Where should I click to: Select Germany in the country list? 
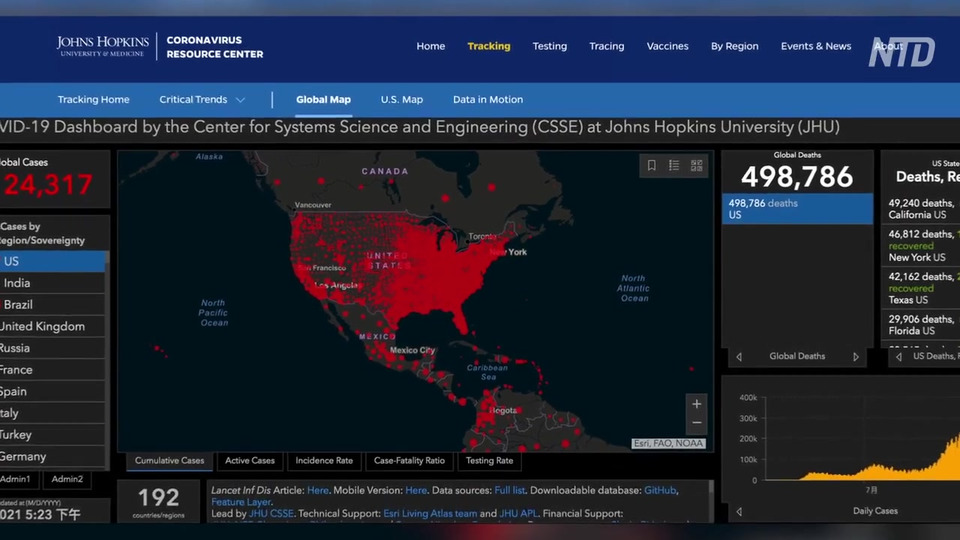coord(53,457)
